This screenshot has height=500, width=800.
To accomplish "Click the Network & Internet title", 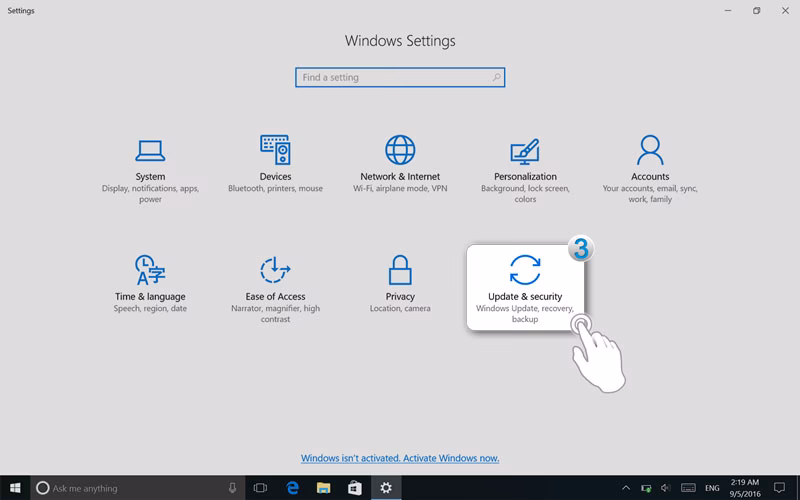I will click(400, 177).
